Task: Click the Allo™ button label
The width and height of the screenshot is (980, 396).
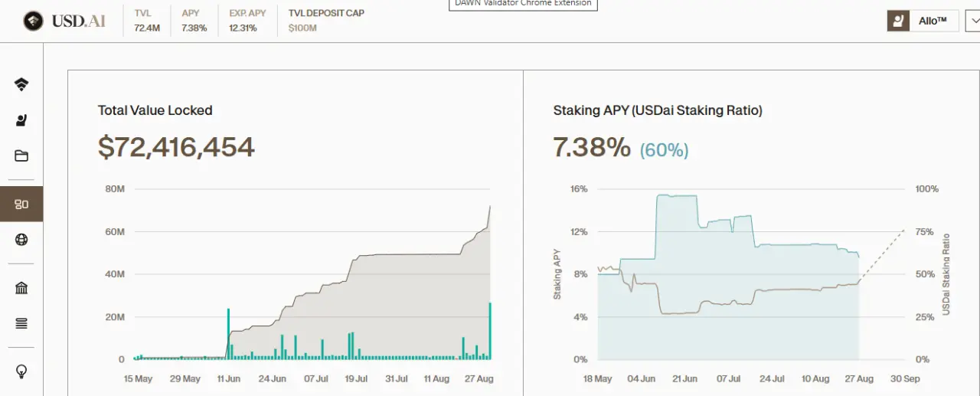Action: (x=934, y=21)
